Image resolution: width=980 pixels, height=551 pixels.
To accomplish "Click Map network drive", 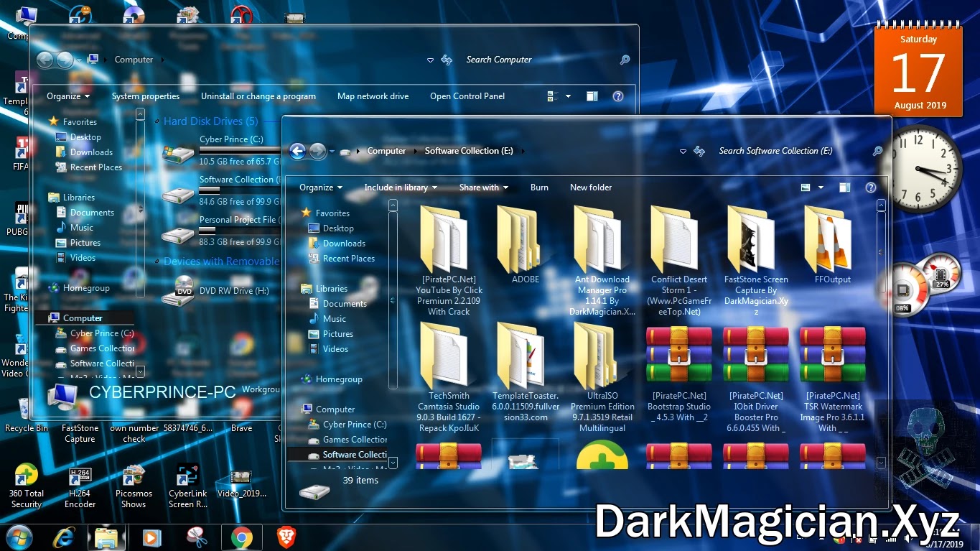I will pos(373,96).
